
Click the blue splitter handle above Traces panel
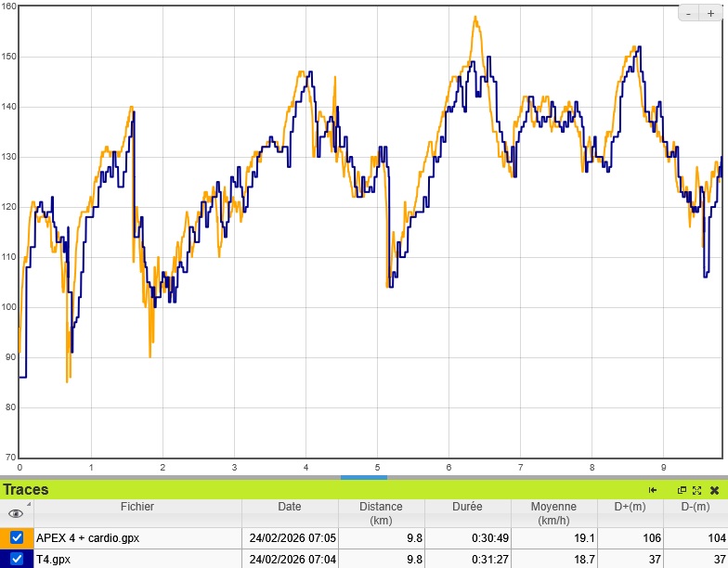pyautogui.click(x=363, y=477)
